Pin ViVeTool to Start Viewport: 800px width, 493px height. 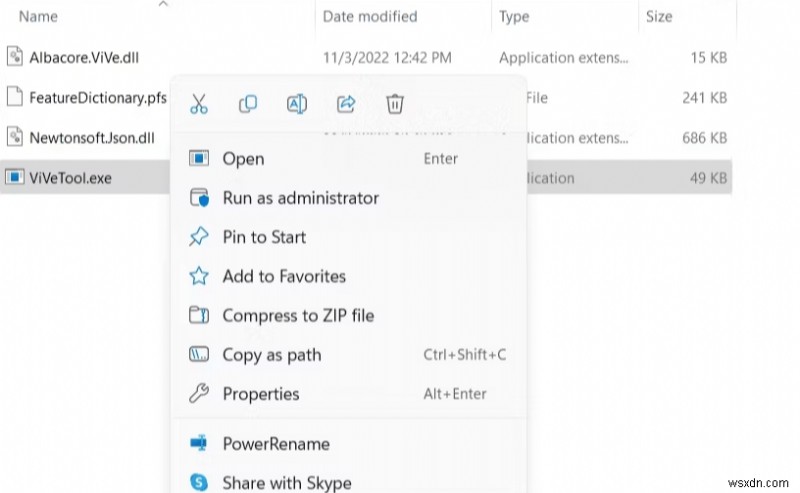tap(264, 237)
